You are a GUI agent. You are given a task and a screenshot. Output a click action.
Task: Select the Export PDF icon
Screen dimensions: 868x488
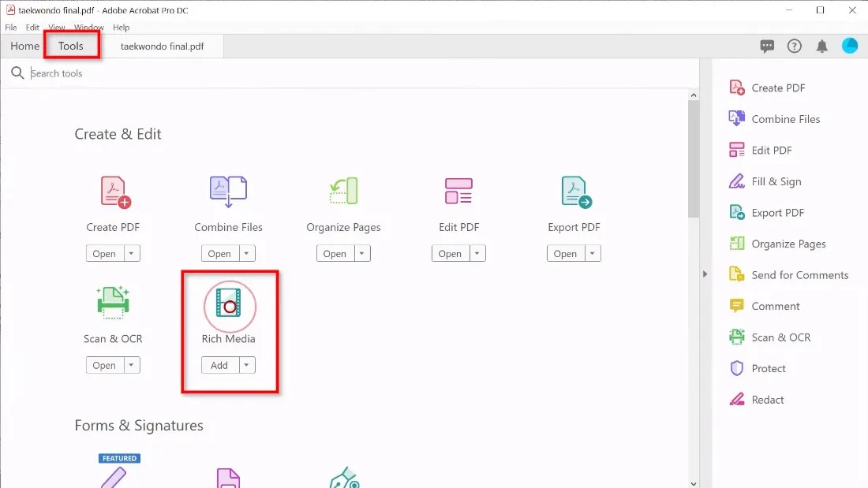(574, 191)
